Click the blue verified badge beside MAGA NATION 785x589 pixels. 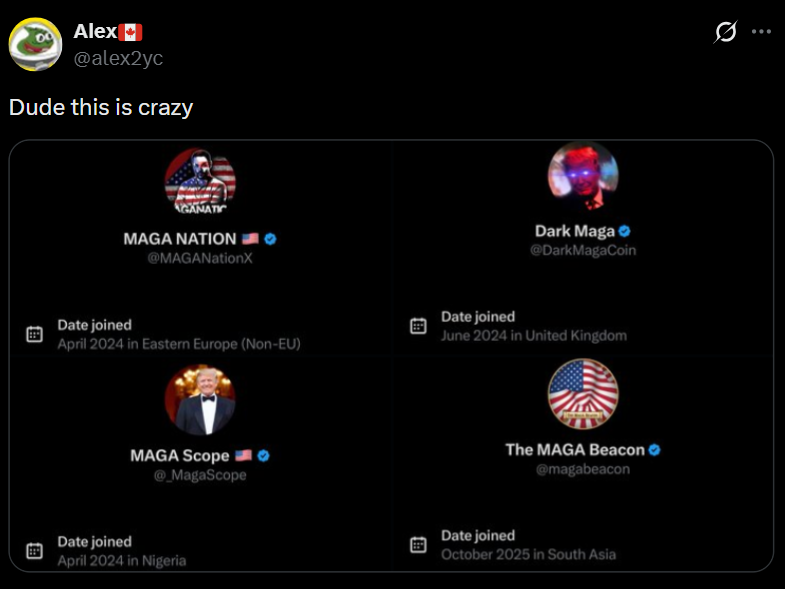pyautogui.click(x=270, y=239)
